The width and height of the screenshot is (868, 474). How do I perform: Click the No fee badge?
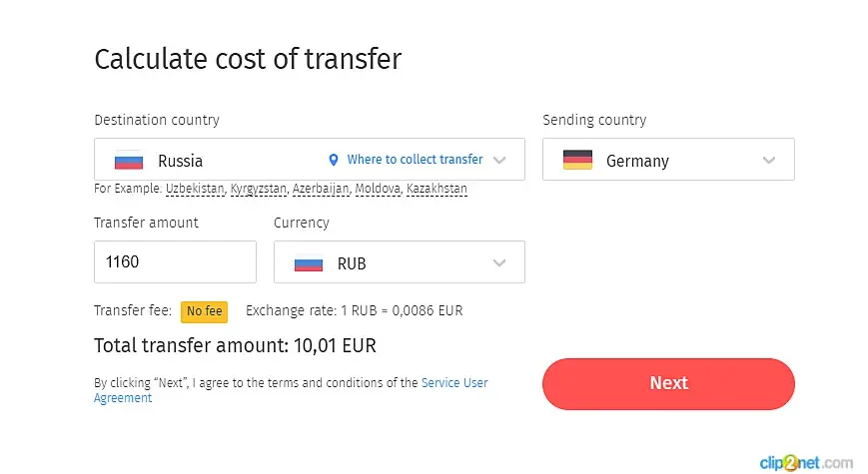pos(205,311)
